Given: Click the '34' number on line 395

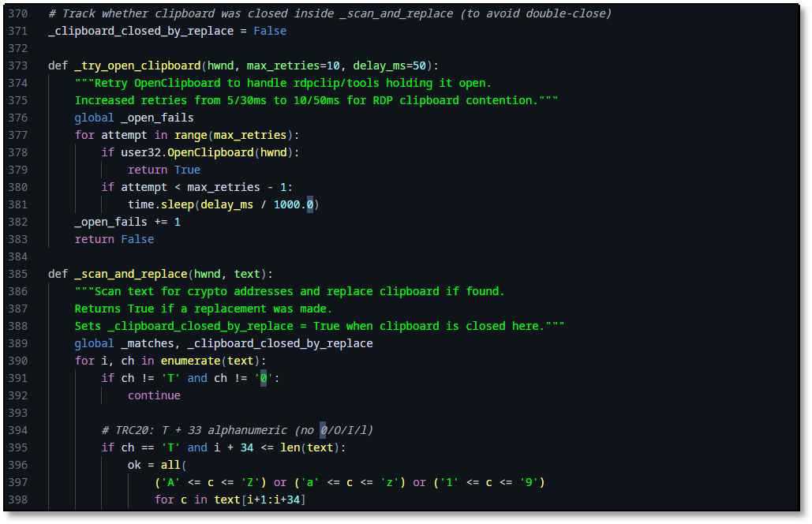Looking at the screenshot, I should pyautogui.click(x=247, y=447).
